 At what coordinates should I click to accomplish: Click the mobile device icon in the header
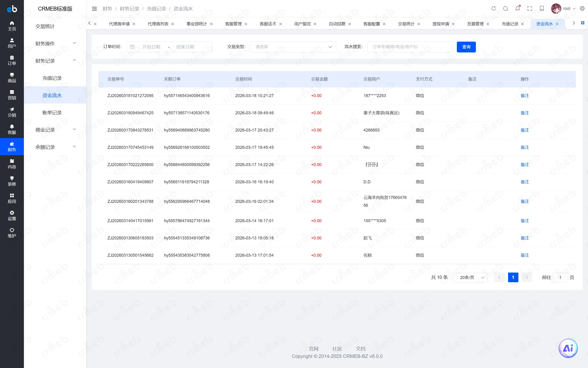[542, 9]
